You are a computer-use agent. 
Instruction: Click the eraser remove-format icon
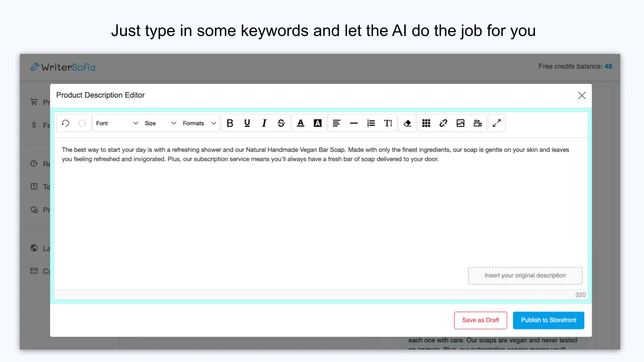[x=407, y=123]
